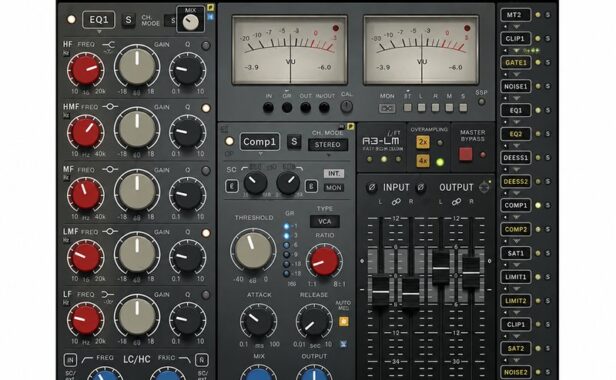Select the COMP2 slot in module chain
The height and width of the screenshot is (380, 616).
[x=515, y=229]
